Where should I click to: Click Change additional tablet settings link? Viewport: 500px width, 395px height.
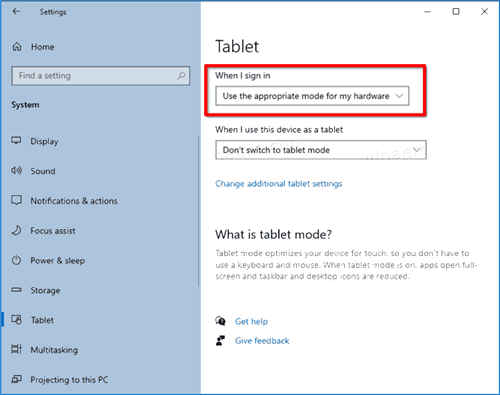click(x=279, y=184)
